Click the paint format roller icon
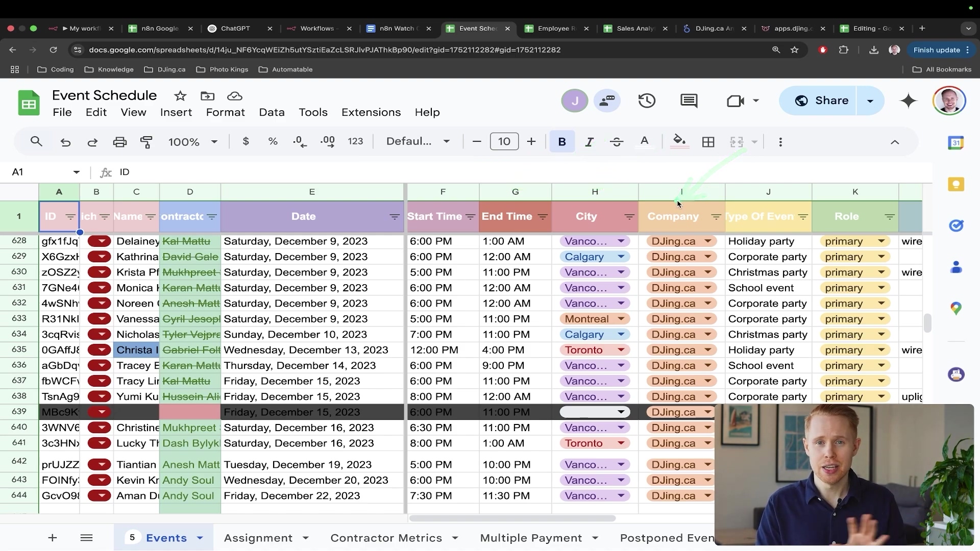Image resolution: width=980 pixels, height=551 pixels. click(146, 142)
